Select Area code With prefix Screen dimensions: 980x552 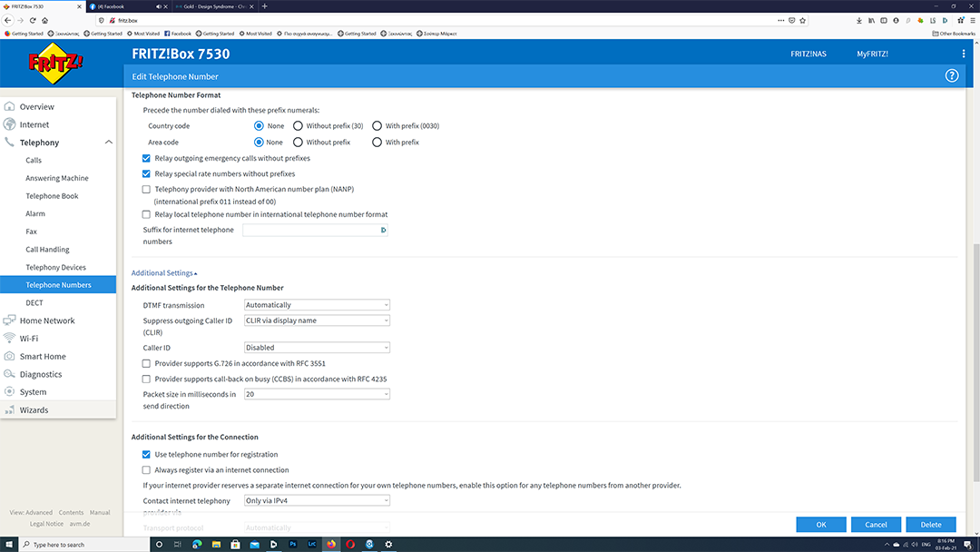click(377, 142)
